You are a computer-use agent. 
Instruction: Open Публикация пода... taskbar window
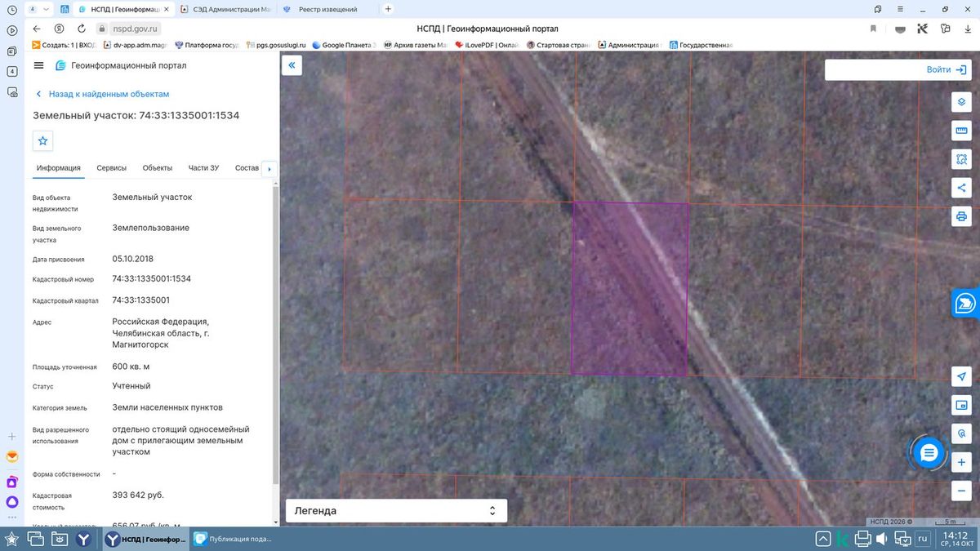[x=234, y=539]
